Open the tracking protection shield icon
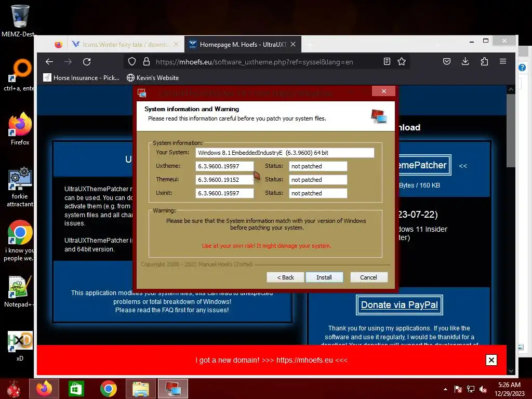This screenshot has height=399, width=532. (x=131, y=61)
